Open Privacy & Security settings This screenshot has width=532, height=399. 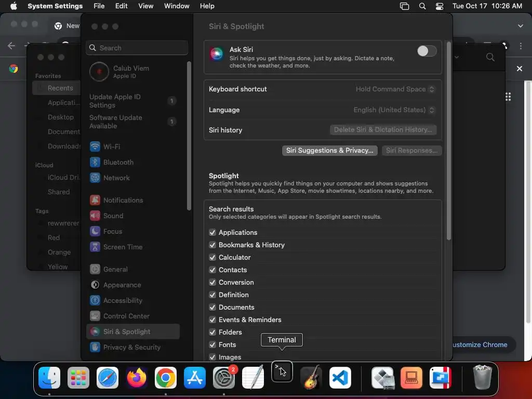[x=133, y=348]
